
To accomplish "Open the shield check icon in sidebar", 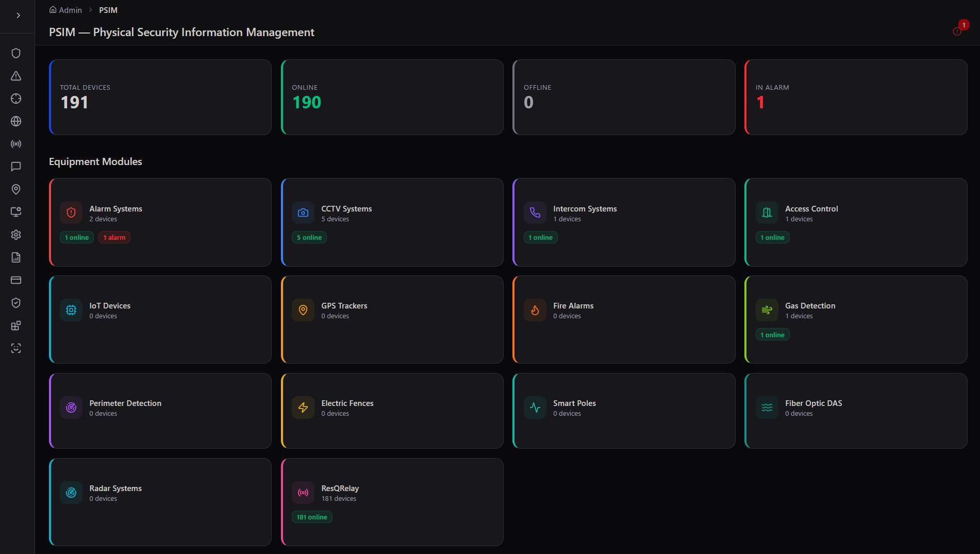I will tap(16, 303).
